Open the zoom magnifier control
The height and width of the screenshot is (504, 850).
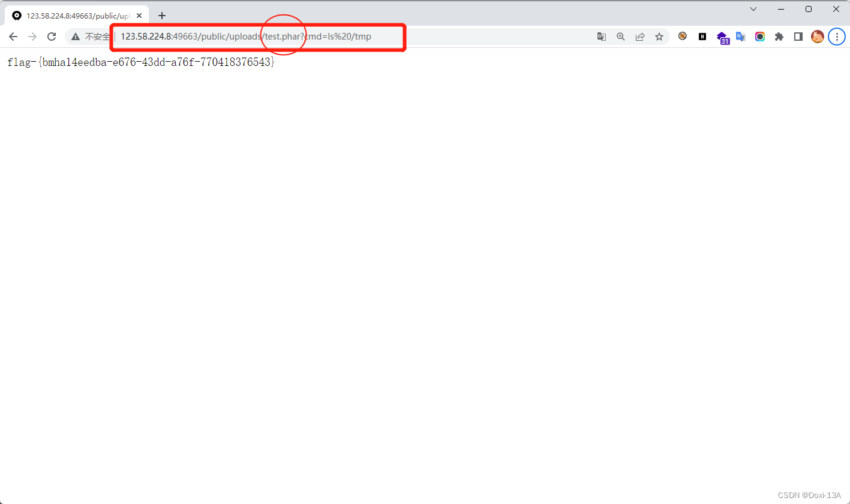click(621, 37)
